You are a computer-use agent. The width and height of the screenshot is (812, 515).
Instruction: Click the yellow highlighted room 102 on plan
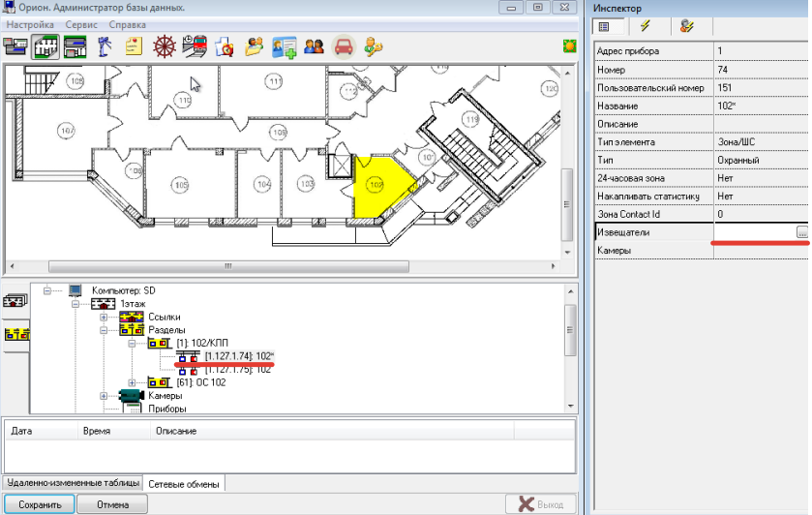pyautogui.click(x=374, y=189)
